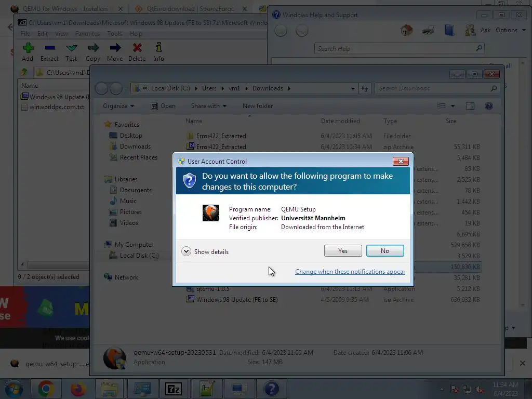Click the Copy icon in 7-Zip
The image size is (532, 399).
click(93, 52)
